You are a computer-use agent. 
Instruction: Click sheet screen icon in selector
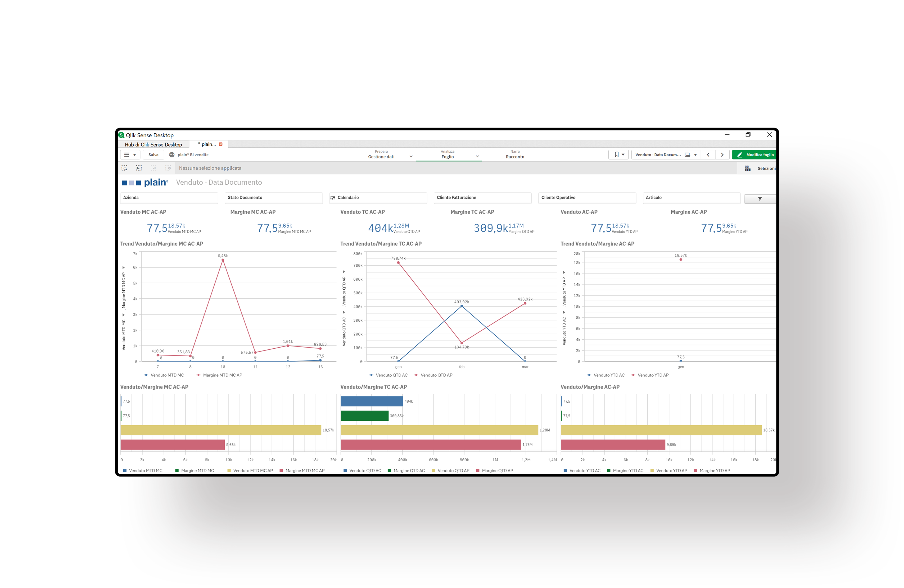pyautogui.click(x=688, y=155)
